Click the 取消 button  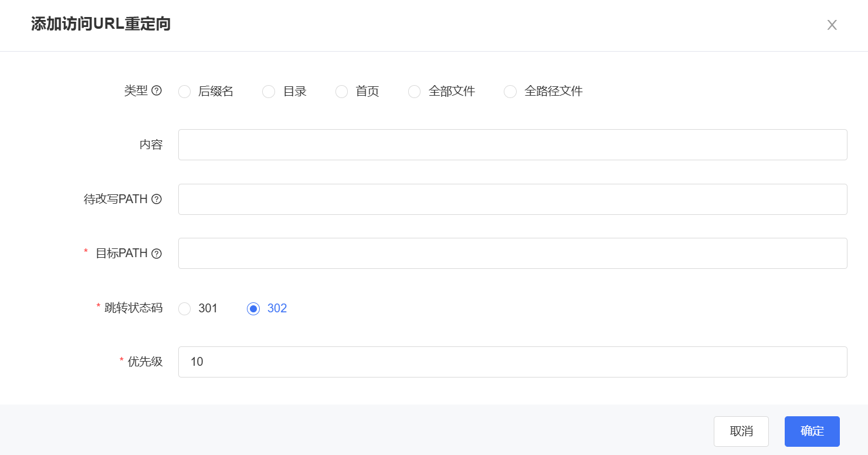pos(741,432)
